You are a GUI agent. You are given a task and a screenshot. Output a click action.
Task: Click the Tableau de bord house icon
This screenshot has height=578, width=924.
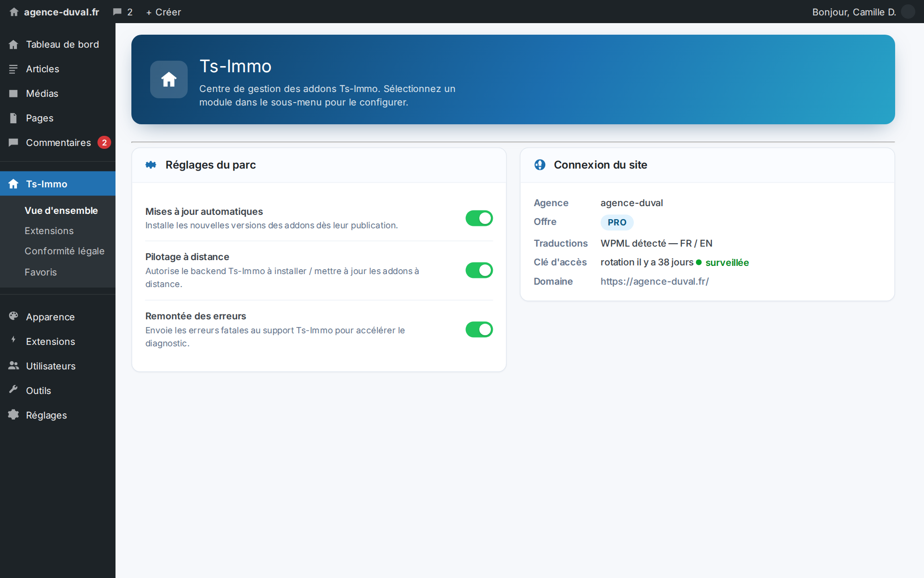tap(13, 44)
